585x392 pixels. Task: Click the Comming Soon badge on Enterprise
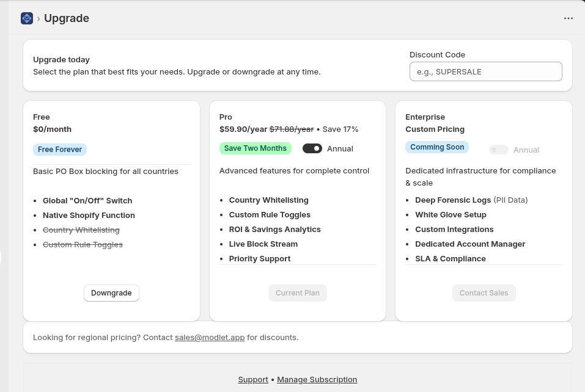[436, 147]
